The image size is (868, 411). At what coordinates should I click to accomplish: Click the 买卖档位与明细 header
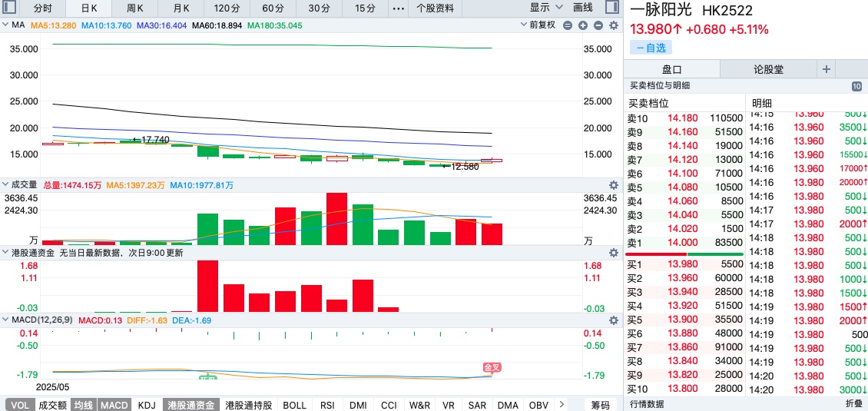click(659, 86)
